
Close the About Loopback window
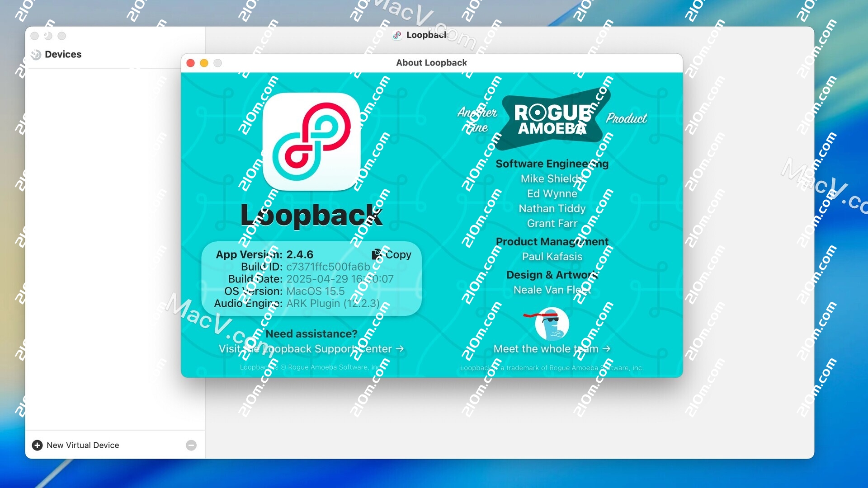point(190,63)
